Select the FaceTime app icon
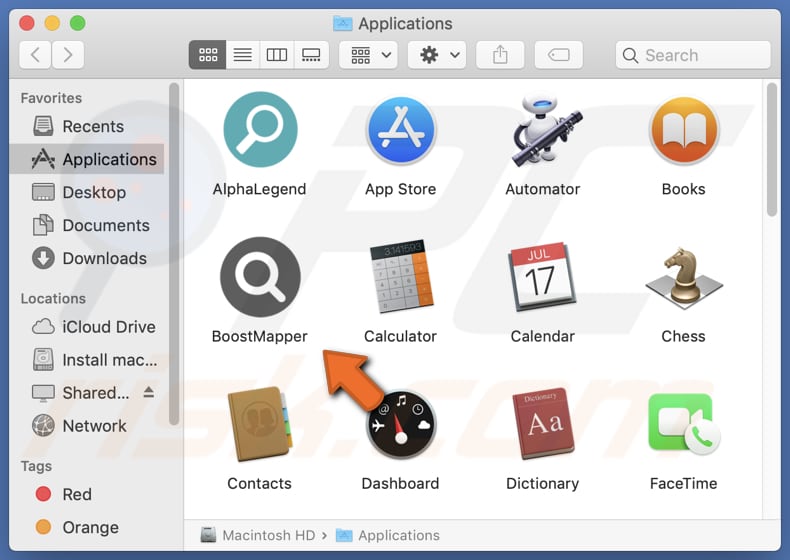 pyautogui.click(x=684, y=423)
